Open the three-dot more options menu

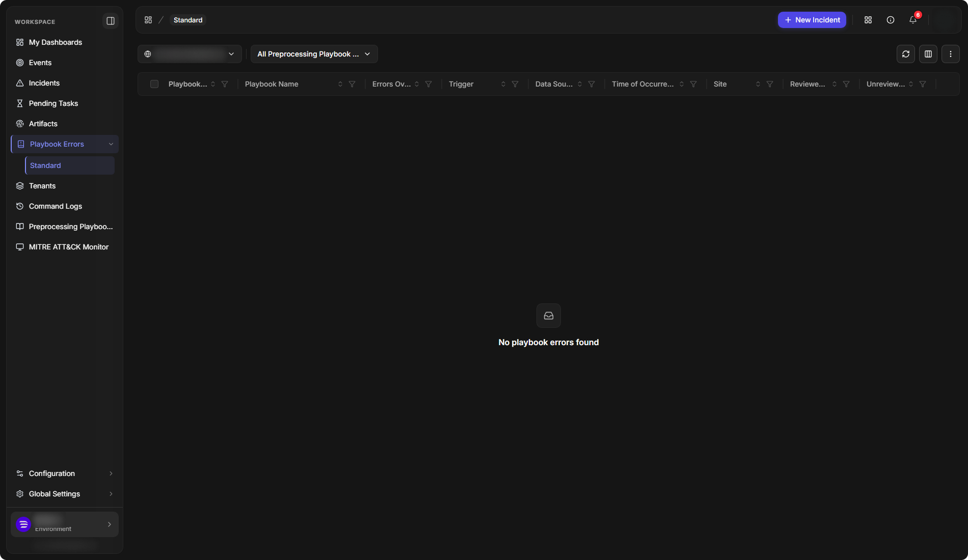[x=951, y=54]
